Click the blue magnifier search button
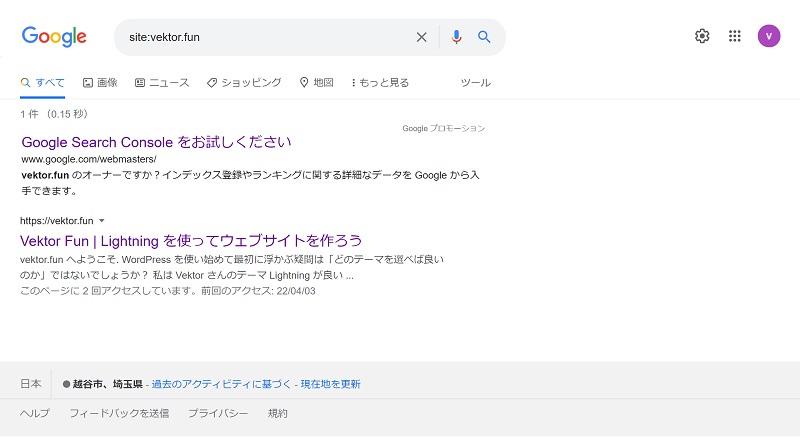 point(484,37)
